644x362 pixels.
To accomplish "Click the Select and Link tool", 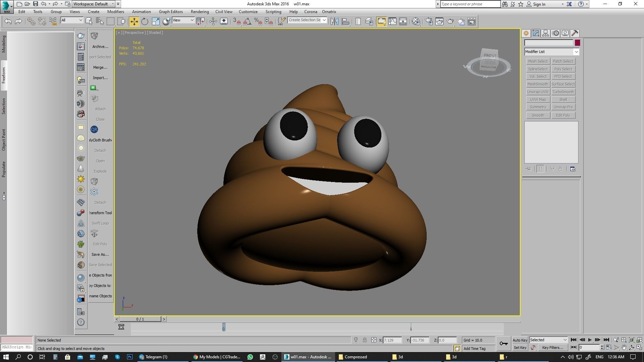I will coord(31,21).
